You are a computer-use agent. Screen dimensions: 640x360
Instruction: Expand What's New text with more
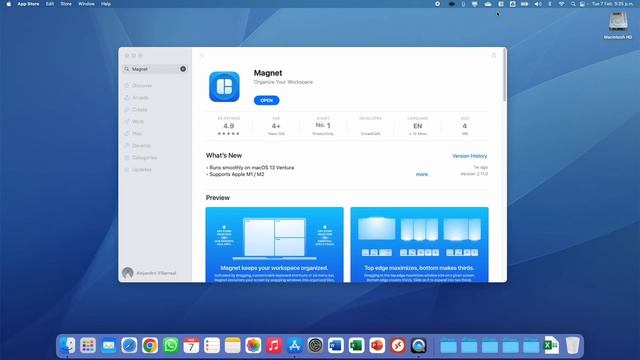pos(422,174)
